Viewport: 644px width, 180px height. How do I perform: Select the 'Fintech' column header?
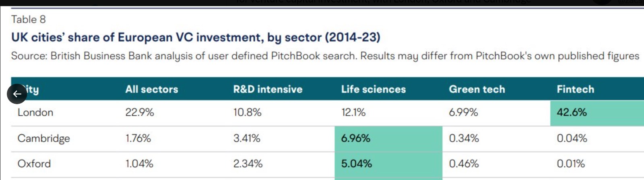click(x=575, y=89)
